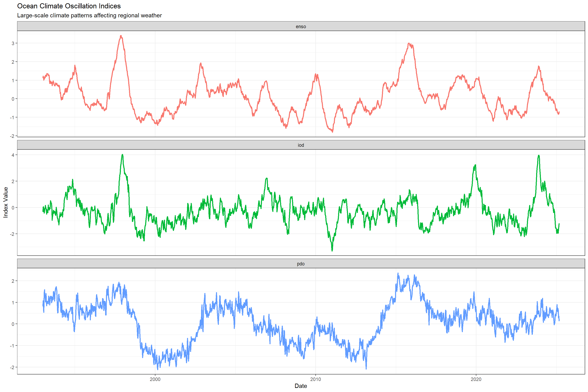Image resolution: width=588 pixels, height=392 pixels.
Task: Click the pdo minimum near 2013
Action: pyautogui.click(x=366, y=369)
